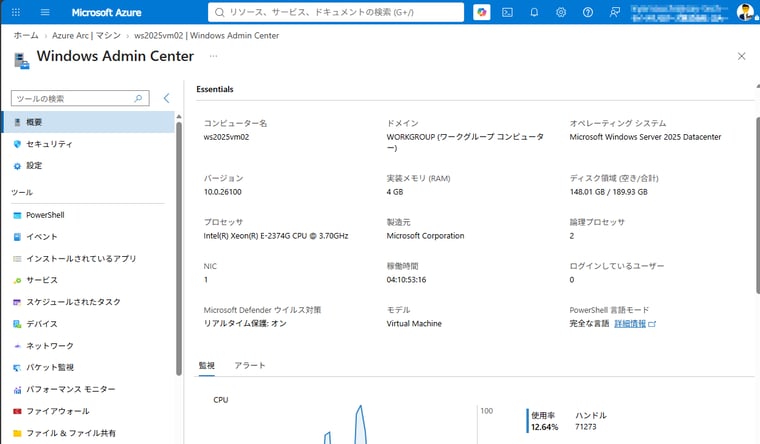
Task: Click the スケジュールされたタスク icon
Action: point(17,302)
